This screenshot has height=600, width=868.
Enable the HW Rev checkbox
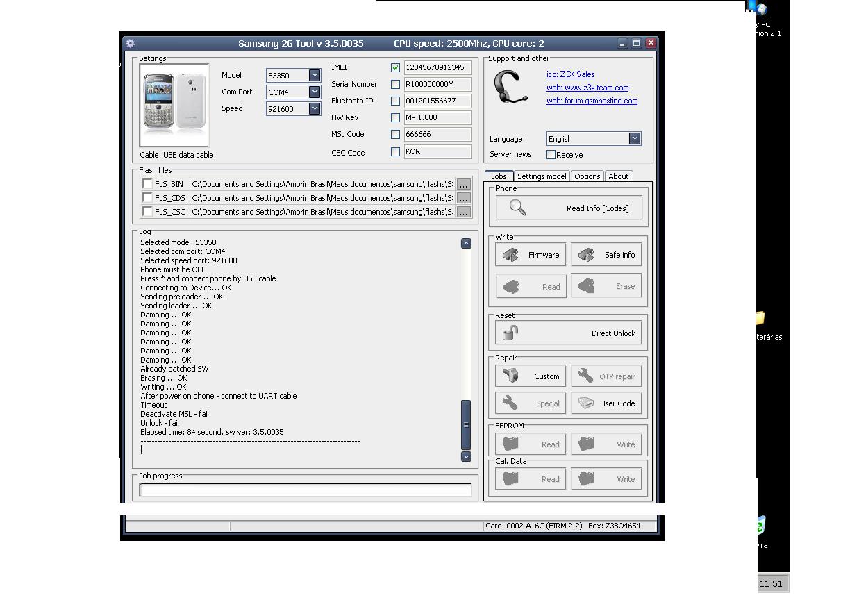pyautogui.click(x=395, y=117)
